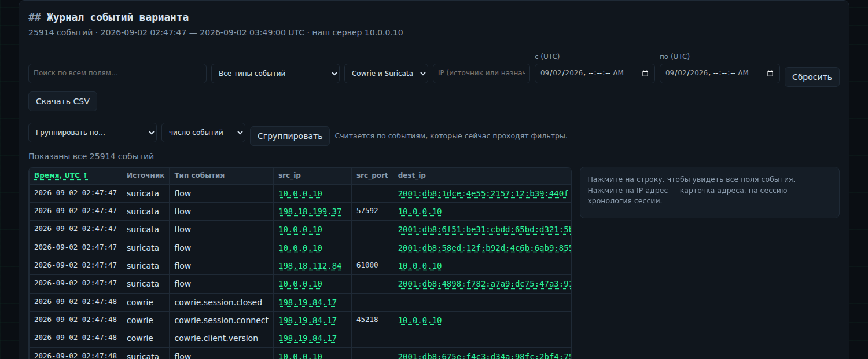Viewport: 868px width, 359px height.
Task: Open the "число событий" metric dropdown
Action: tap(203, 133)
